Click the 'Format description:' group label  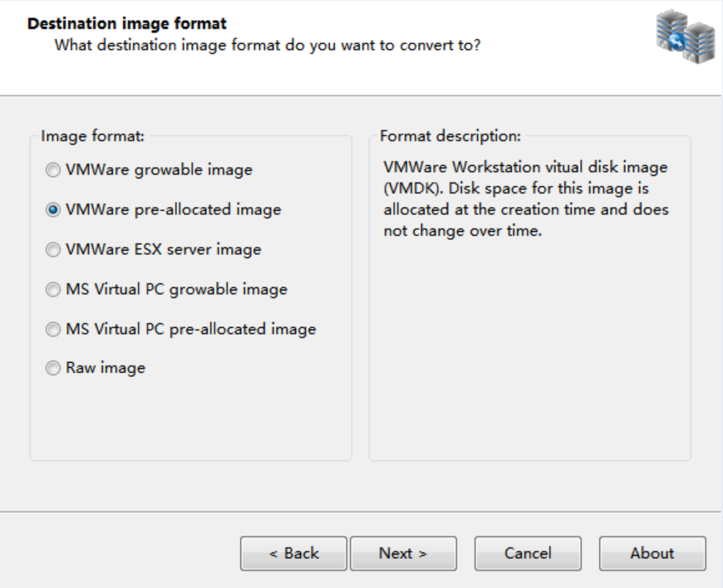450,135
